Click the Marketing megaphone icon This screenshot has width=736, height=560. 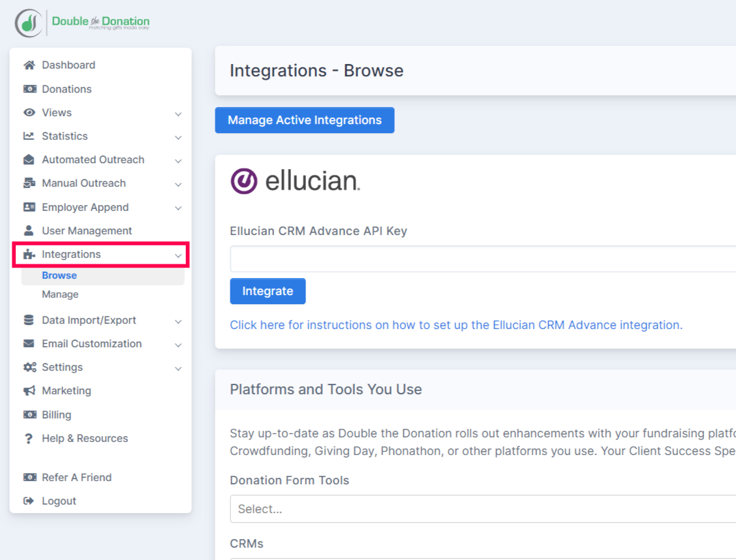[x=29, y=391]
